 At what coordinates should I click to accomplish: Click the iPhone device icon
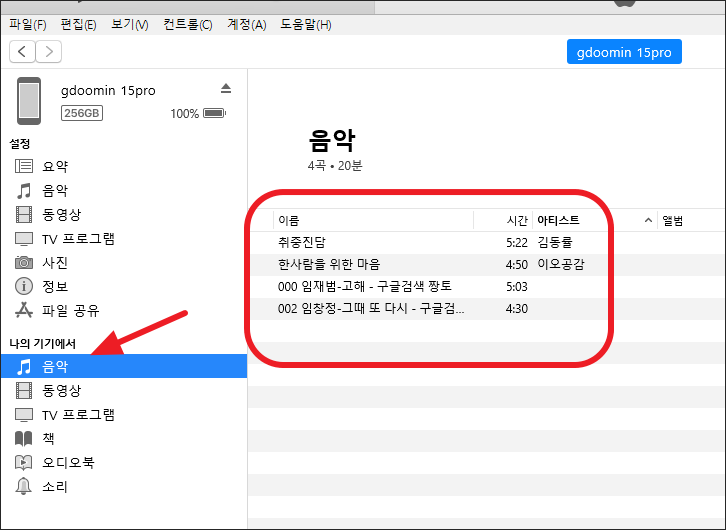click(29, 101)
